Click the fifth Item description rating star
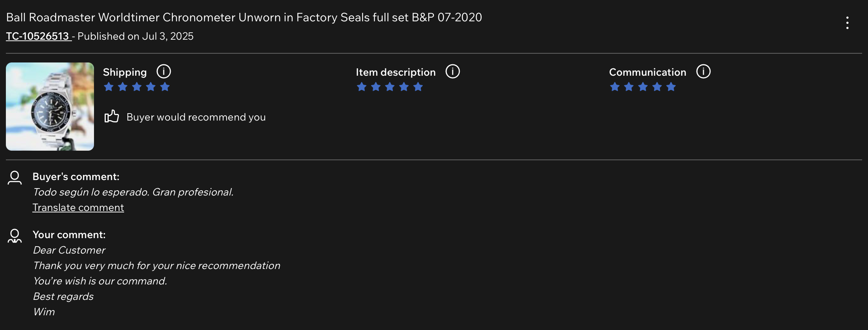This screenshot has height=330, width=868. tap(418, 87)
